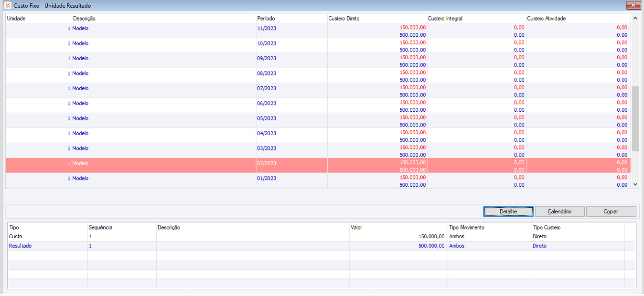Click the 500.000,00 value in Resultado row
This screenshot has height=296, width=644.
431,246
